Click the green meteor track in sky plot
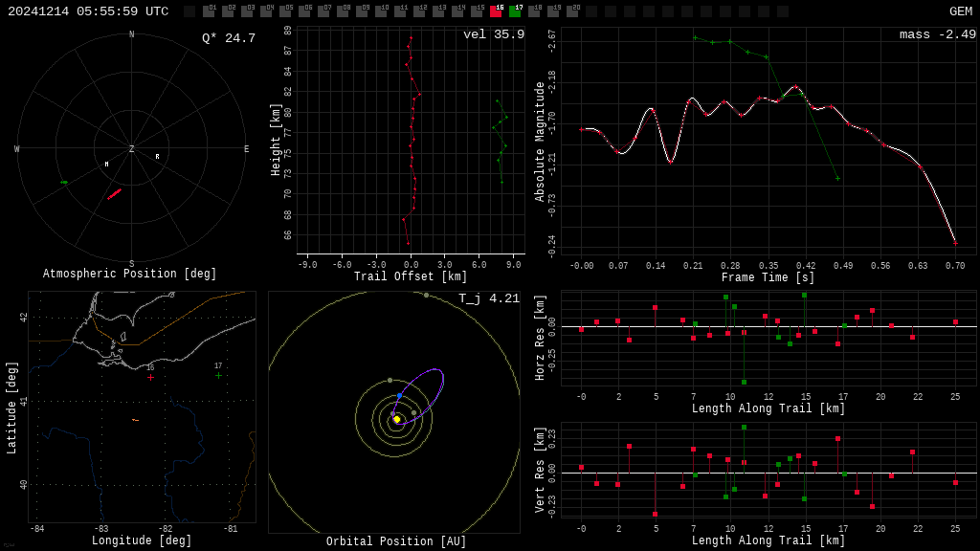This screenshot has height=551, width=980. pyautogui.click(x=64, y=183)
